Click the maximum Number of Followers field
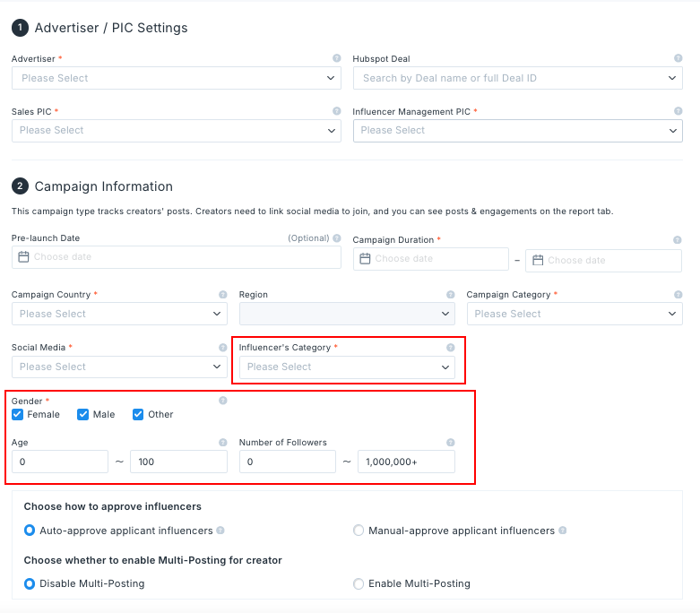700x613 pixels. click(x=406, y=462)
